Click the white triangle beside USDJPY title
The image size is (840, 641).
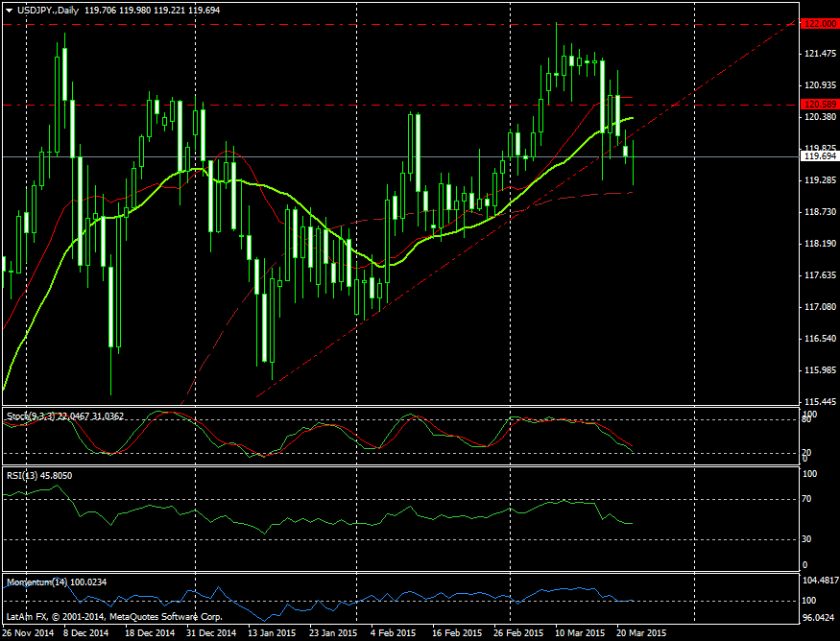(x=9, y=9)
